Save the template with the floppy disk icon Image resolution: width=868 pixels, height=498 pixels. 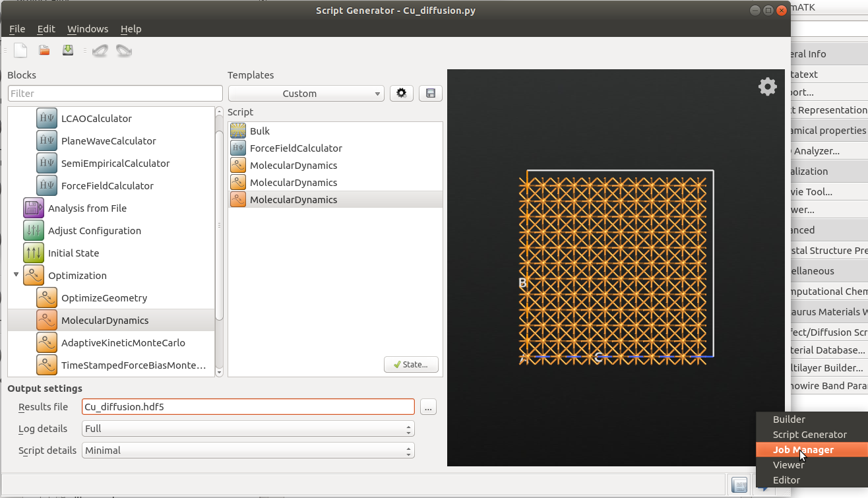click(431, 93)
